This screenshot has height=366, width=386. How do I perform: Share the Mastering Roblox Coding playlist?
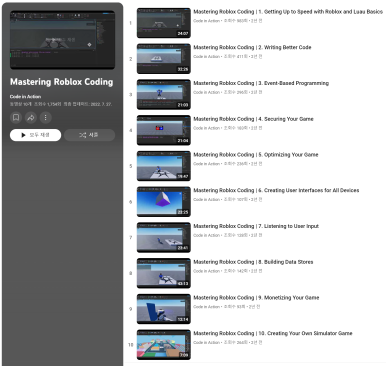pyautogui.click(x=31, y=117)
